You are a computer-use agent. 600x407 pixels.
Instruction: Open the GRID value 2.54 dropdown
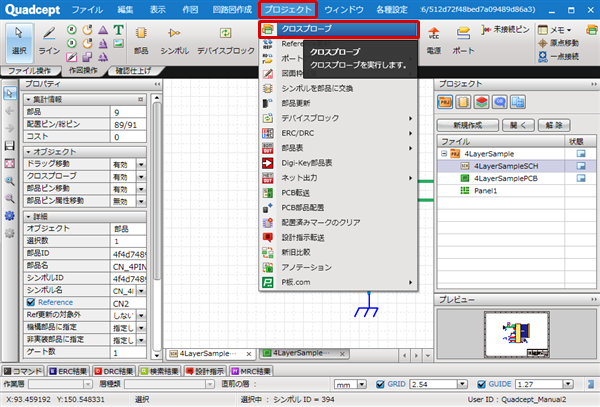pos(463,384)
